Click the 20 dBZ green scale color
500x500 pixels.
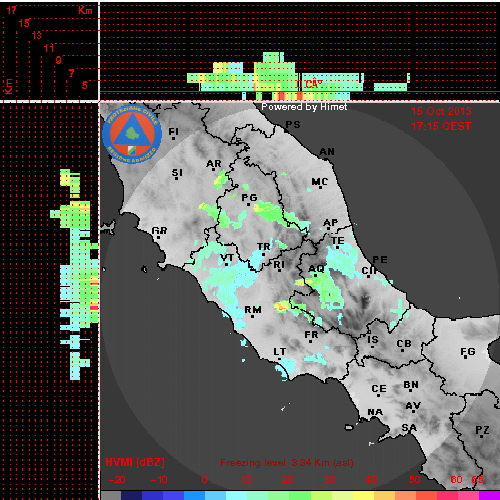[x=279, y=495]
